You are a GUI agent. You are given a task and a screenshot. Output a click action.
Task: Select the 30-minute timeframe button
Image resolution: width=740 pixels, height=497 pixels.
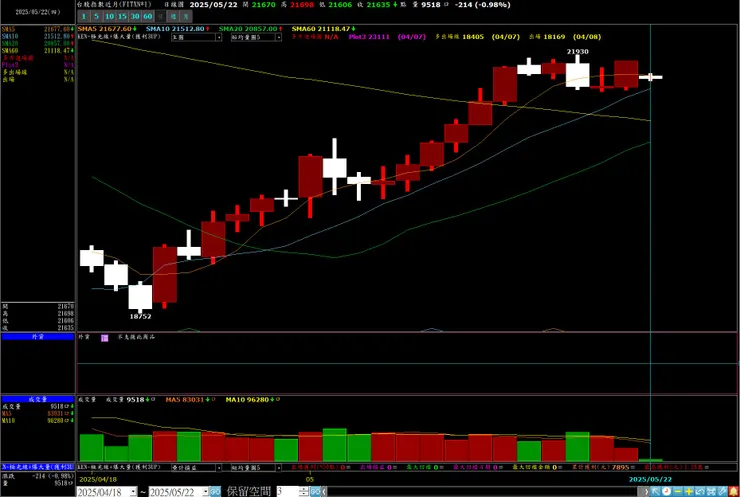135,17
